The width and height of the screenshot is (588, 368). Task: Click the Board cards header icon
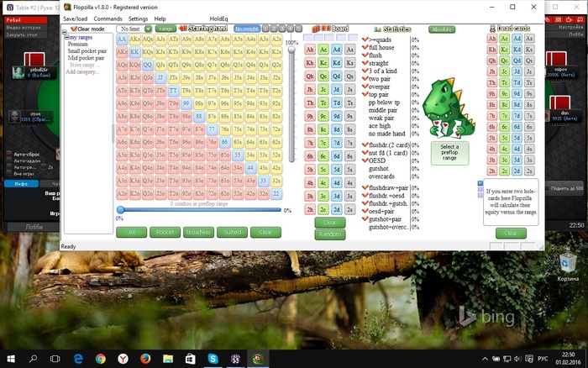(321, 29)
